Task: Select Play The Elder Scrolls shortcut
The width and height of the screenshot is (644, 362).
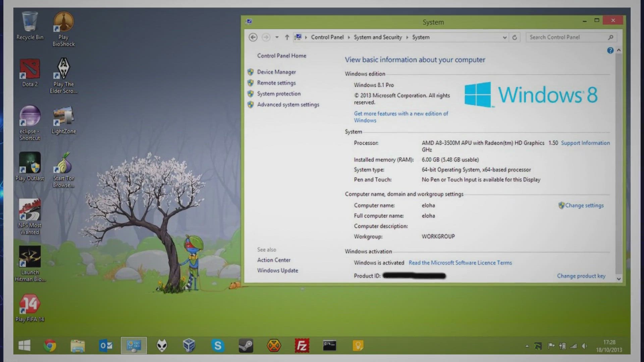Action: pos(63,76)
